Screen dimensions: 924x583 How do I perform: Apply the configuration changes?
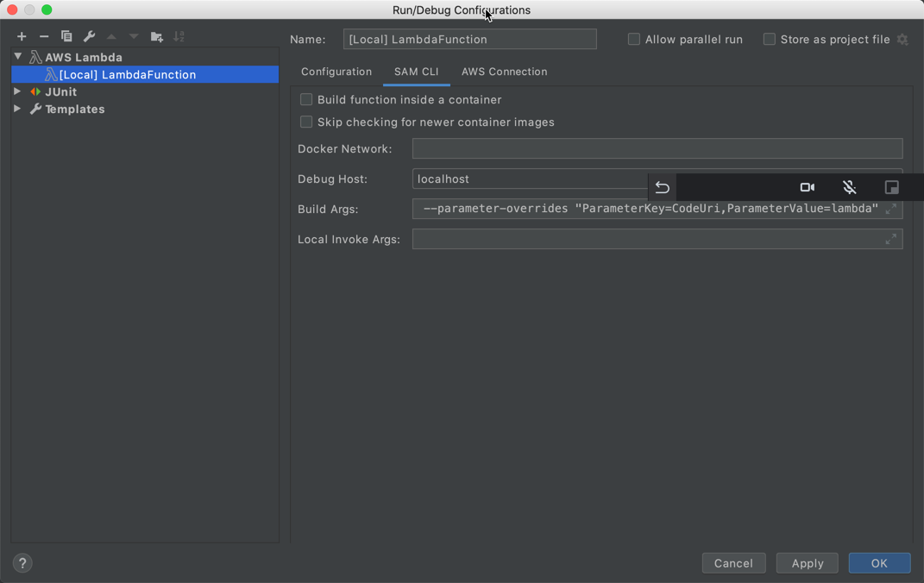point(807,562)
